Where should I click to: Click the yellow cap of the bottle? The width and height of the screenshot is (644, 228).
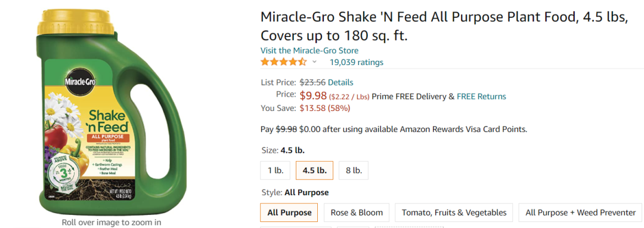[76, 23]
